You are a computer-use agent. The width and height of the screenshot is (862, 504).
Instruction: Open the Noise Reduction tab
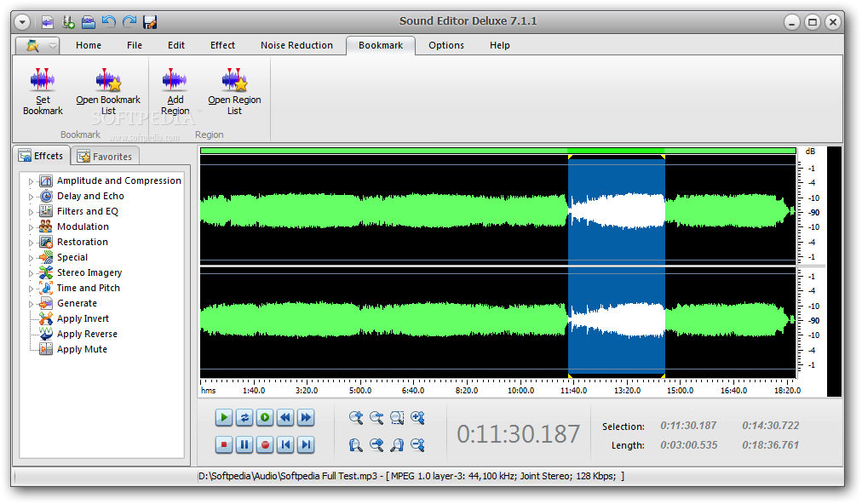tap(296, 46)
